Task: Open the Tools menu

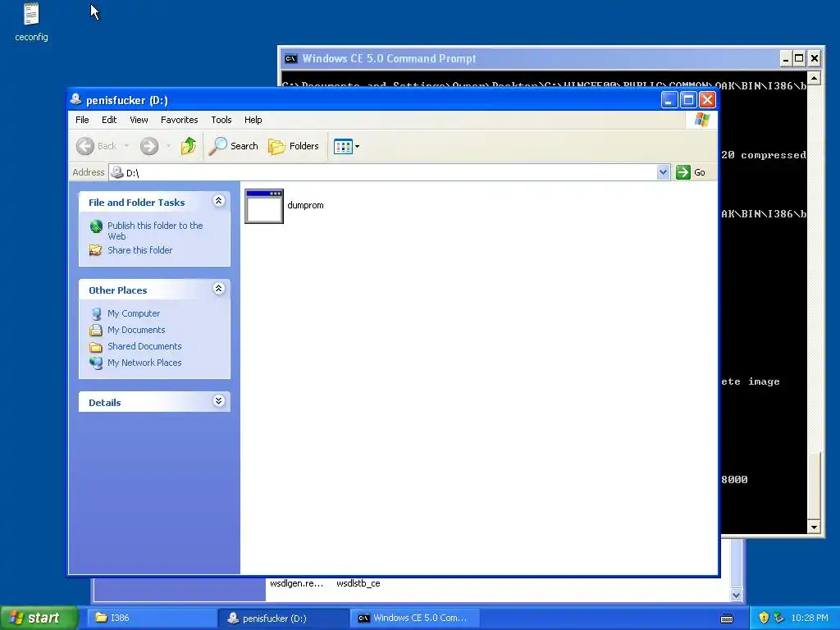Action: (x=221, y=120)
